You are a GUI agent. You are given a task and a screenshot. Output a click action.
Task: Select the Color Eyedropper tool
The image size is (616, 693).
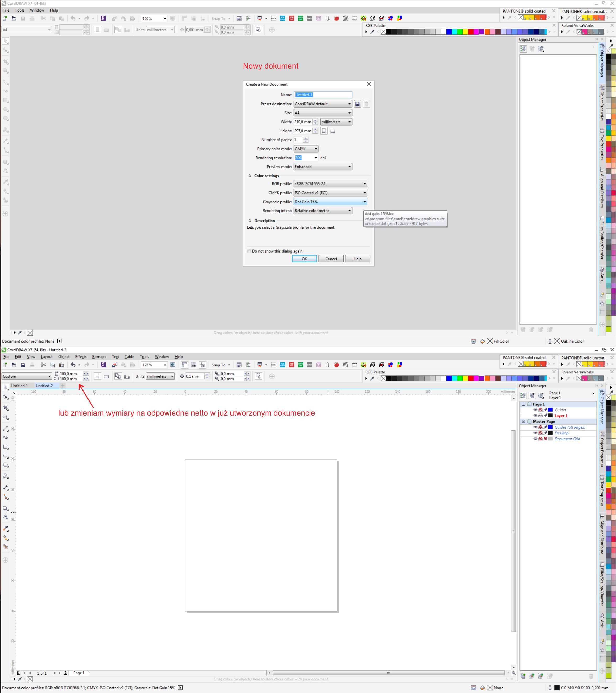click(x=5, y=529)
